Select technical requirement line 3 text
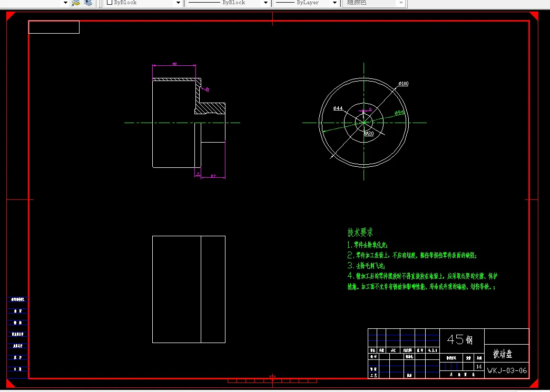The width and height of the screenshot is (550, 392). [367, 266]
